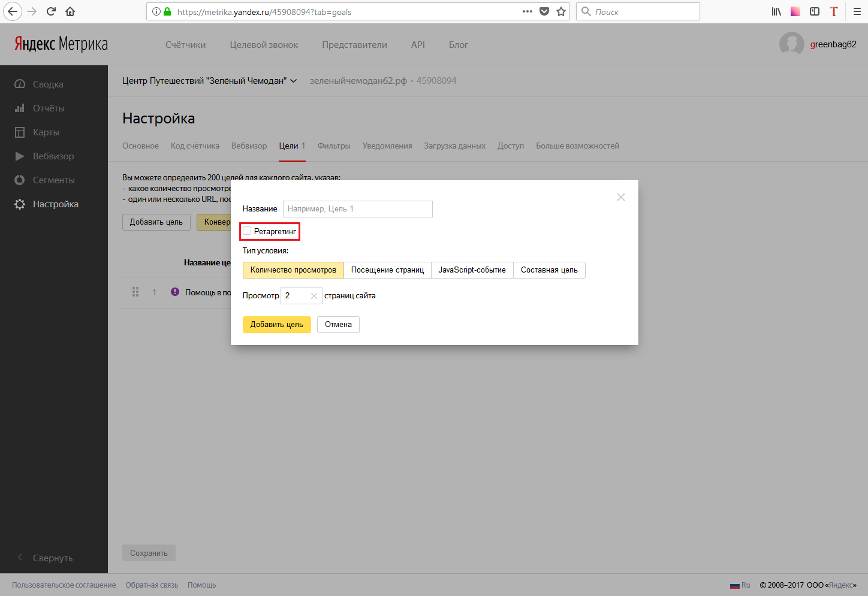Image resolution: width=868 pixels, height=596 pixels.
Task: Focus the browser Поиск search box
Action: [638, 11]
